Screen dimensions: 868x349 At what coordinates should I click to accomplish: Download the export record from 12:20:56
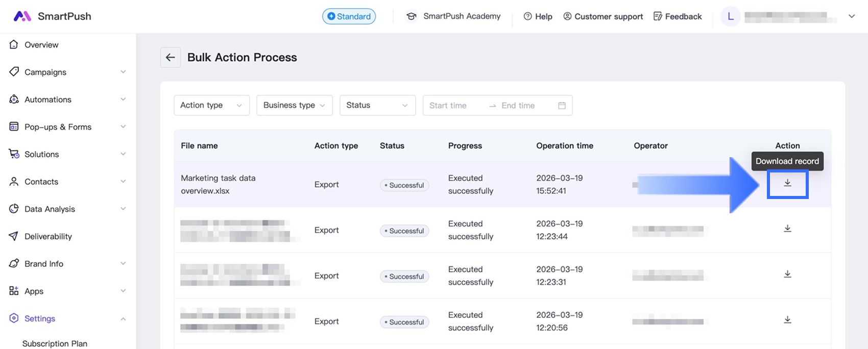(x=787, y=320)
